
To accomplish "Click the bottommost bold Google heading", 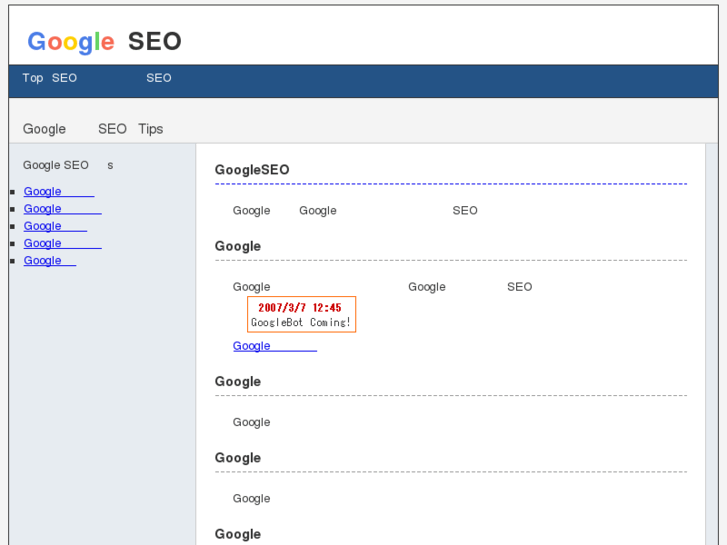I will click(x=238, y=534).
